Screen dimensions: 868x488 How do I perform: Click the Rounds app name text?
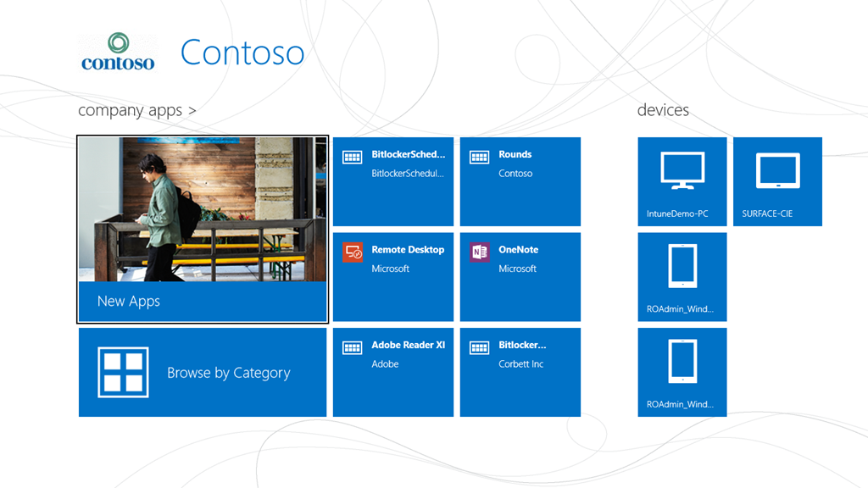(515, 154)
